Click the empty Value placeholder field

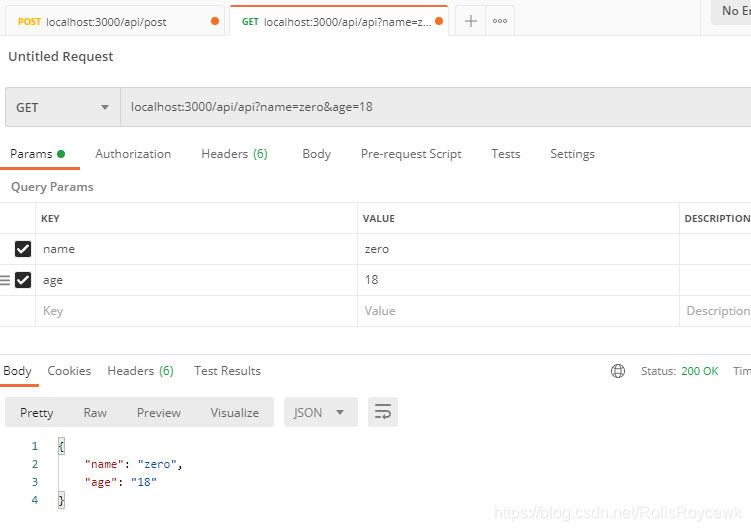tap(518, 311)
